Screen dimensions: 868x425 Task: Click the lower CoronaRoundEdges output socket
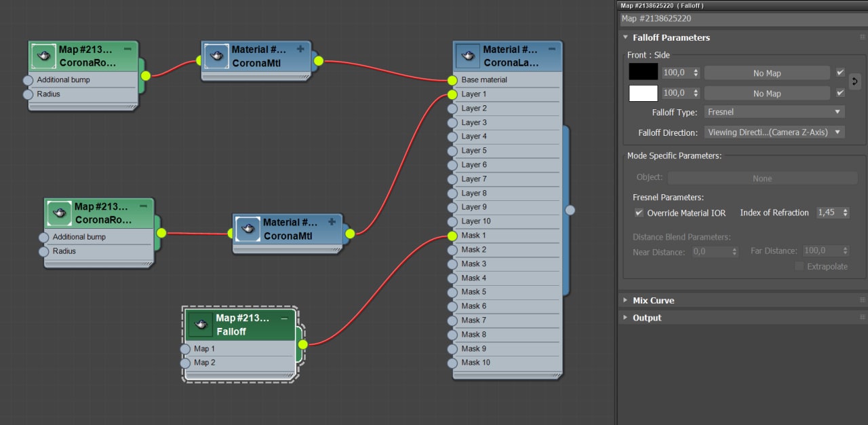[161, 233]
